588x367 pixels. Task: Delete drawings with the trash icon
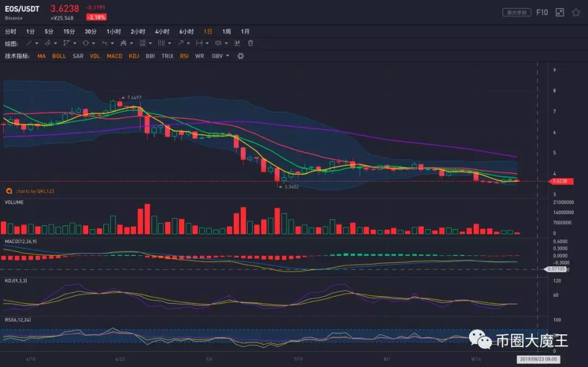click(250, 44)
